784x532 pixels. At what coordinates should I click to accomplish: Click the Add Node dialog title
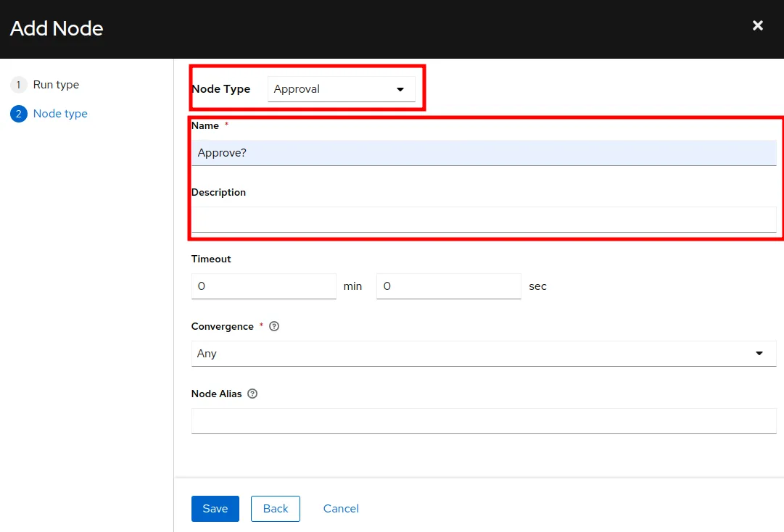[57, 29]
